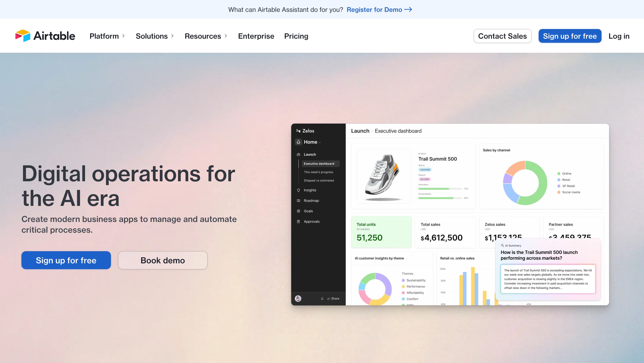Open Roadmap in the sidebar
The width and height of the screenshot is (644, 363).
[x=311, y=201]
